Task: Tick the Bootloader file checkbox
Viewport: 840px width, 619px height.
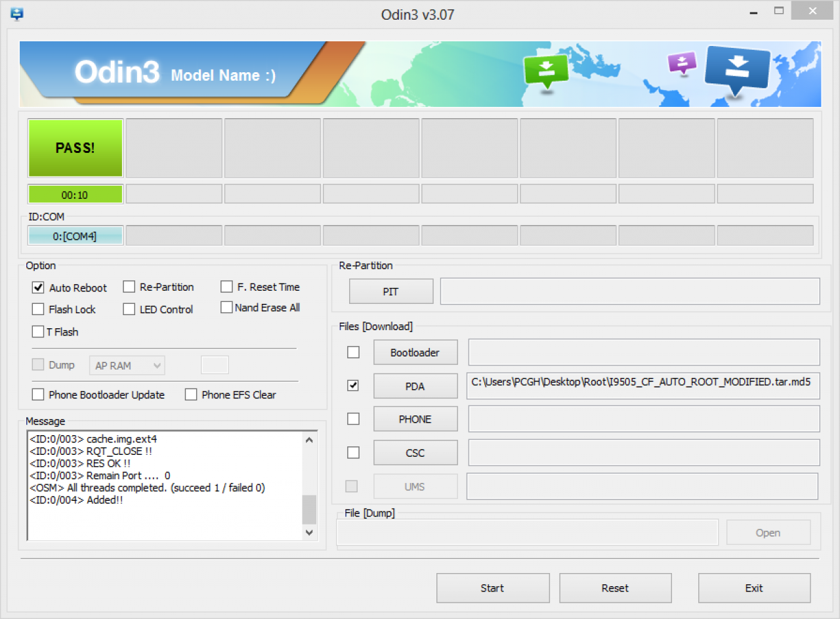Action: tap(353, 352)
